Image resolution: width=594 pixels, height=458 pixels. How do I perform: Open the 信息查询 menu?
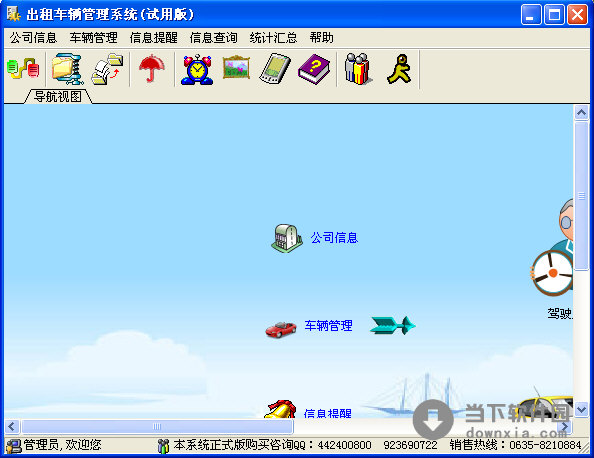(213, 38)
